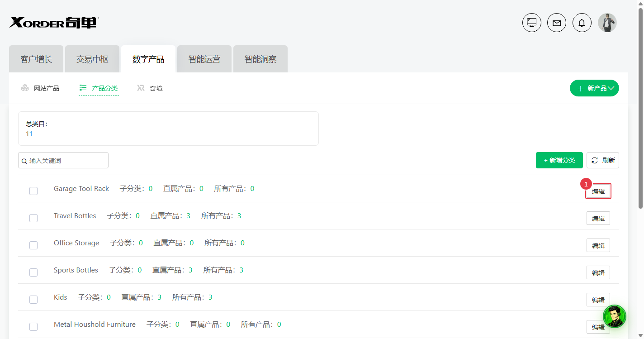Switch to the 客户增长 tab

point(36,59)
